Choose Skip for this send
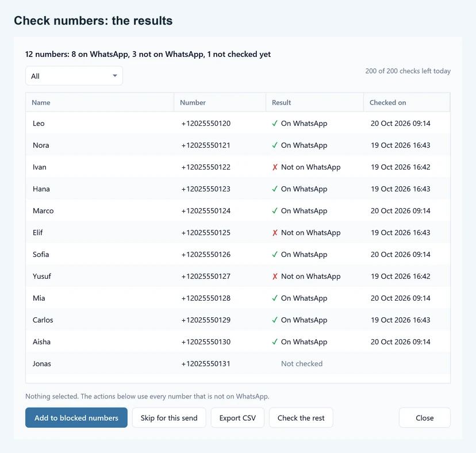Image resolution: width=476 pixels, height=453 pixels. (169, 418)
